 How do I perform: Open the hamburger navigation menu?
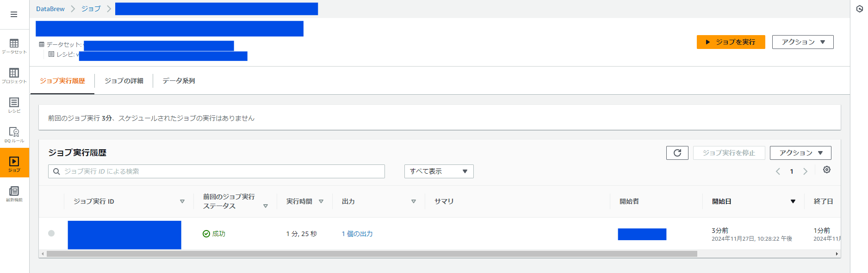tap(14, 14)
